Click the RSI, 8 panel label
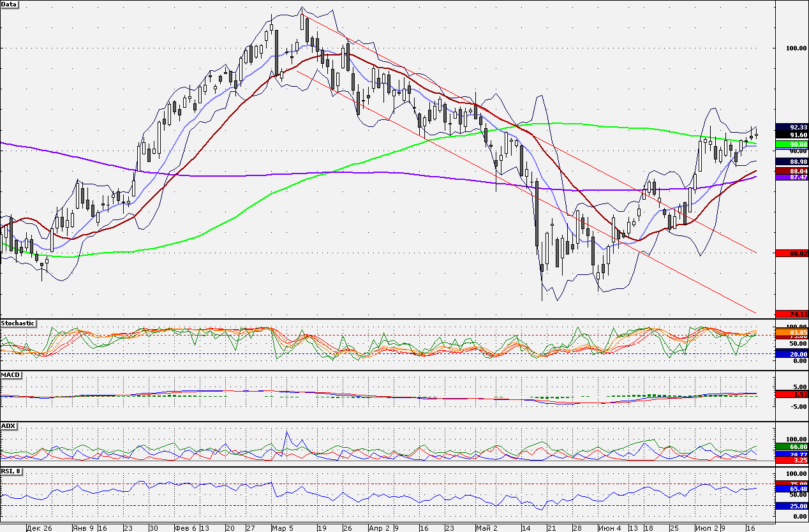Viewport: 809px width, 532px height. click(x=13, y=471)
